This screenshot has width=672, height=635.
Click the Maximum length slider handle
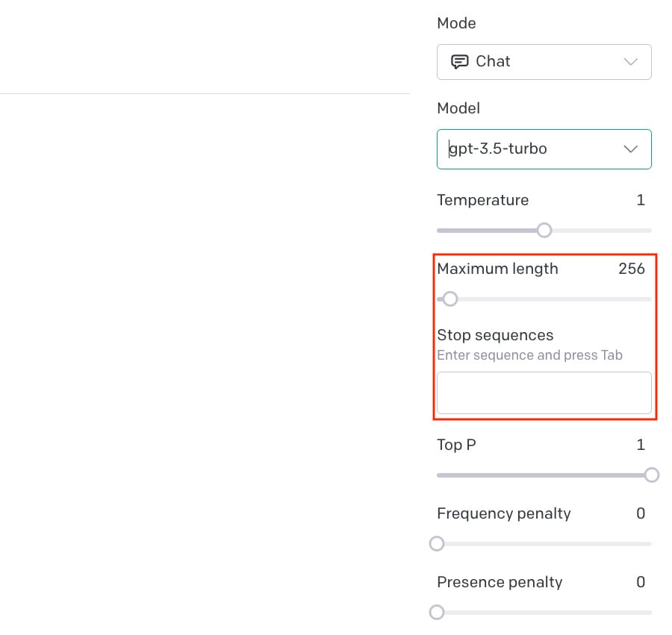[449, 299]
